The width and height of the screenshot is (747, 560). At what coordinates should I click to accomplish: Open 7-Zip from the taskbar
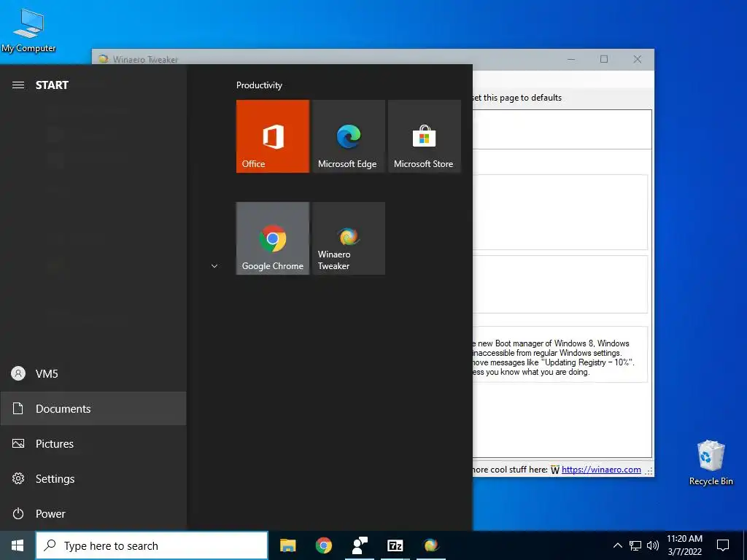[395, 545]
